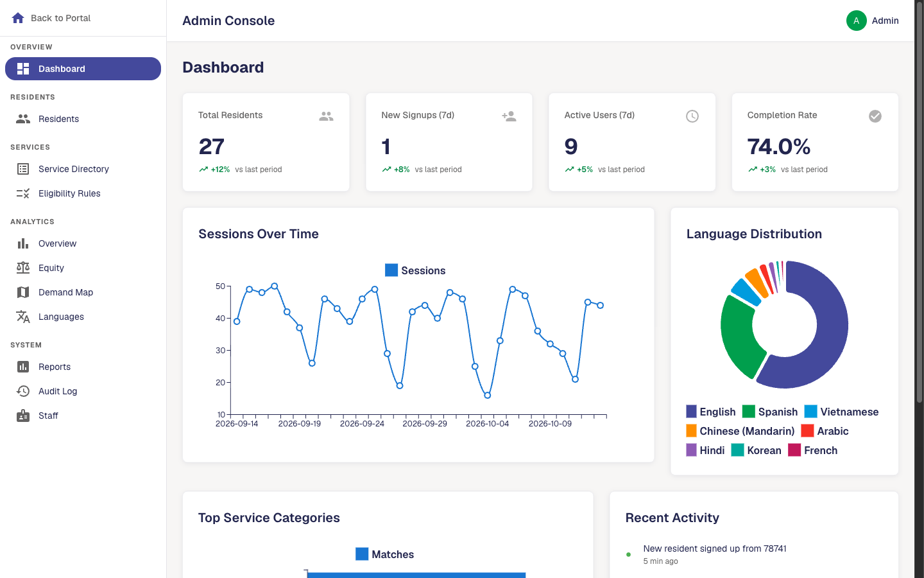Click the Total Residents value 27
924x578 pixels.
click(x=212, y=146)
